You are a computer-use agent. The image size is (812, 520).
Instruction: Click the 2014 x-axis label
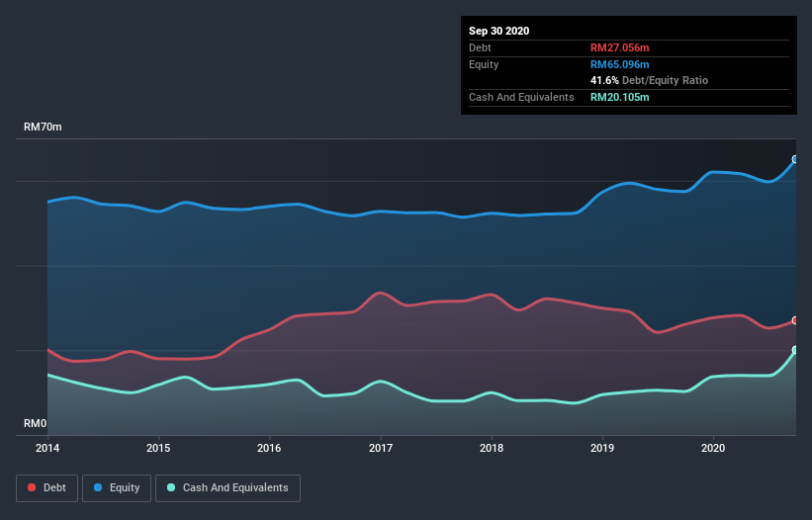click(47, 447)
